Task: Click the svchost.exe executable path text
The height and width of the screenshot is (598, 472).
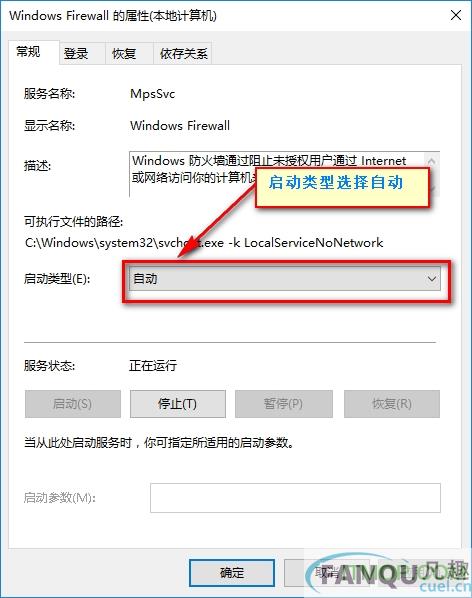Action: coord(204,243)
